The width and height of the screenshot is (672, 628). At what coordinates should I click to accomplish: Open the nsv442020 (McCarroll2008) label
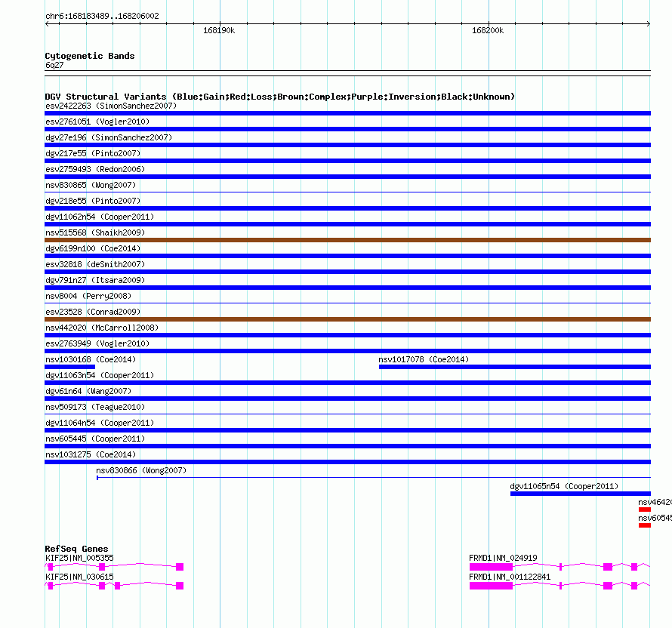coord(102,328)
